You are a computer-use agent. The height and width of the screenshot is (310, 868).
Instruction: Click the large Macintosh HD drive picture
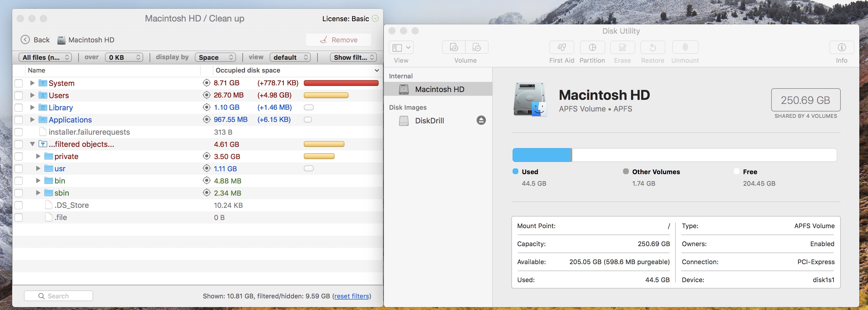(530, 100)
